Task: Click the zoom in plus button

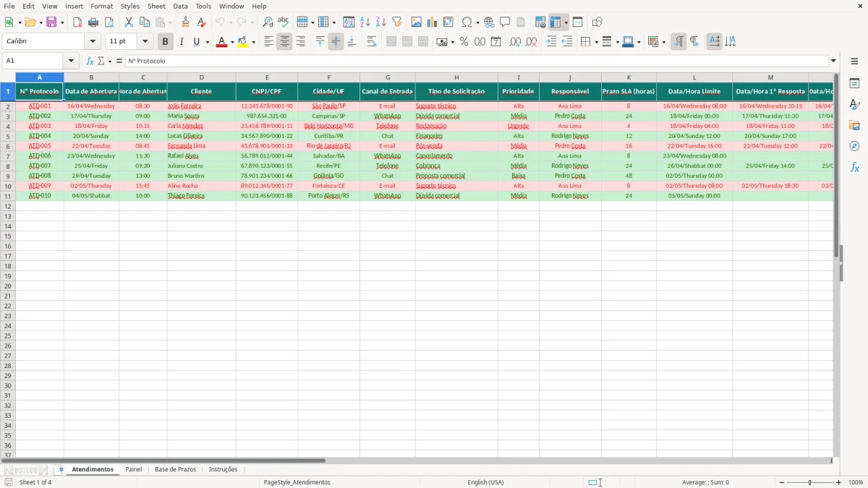Action: (839, 482)
